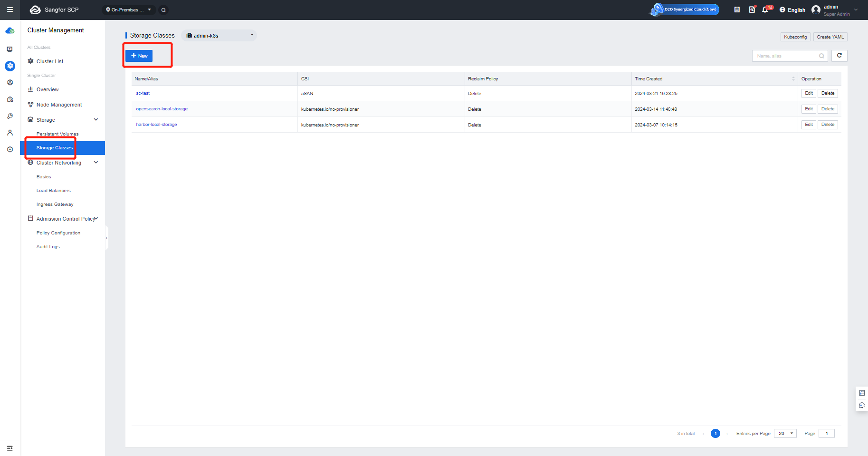Open Ingress Gateway

click(55, 204)
